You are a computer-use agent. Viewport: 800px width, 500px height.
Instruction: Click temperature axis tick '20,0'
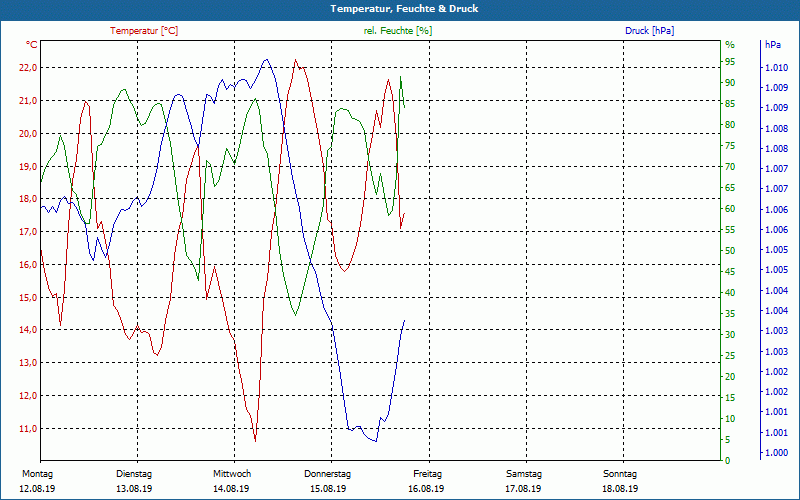coord(29,134)
